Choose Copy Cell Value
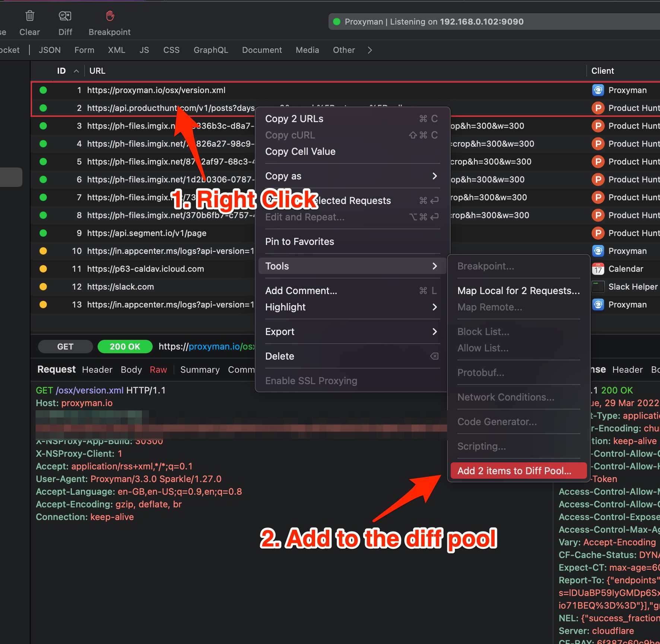660x644 pixels. point(352,152)
